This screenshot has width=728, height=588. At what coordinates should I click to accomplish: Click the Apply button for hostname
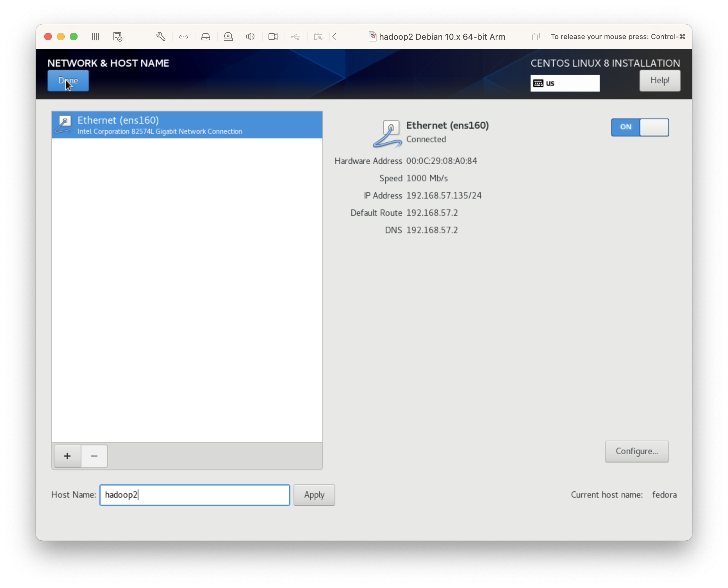(x=314, y=494)
